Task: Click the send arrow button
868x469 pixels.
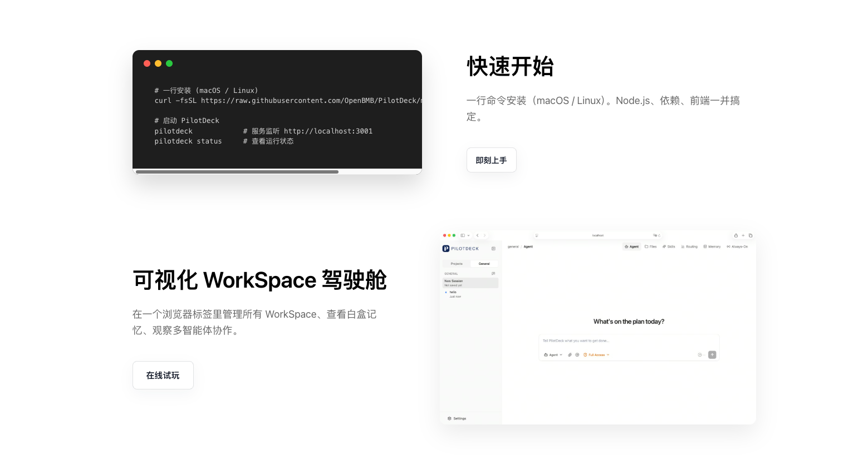Action: (x=712, y=355)
